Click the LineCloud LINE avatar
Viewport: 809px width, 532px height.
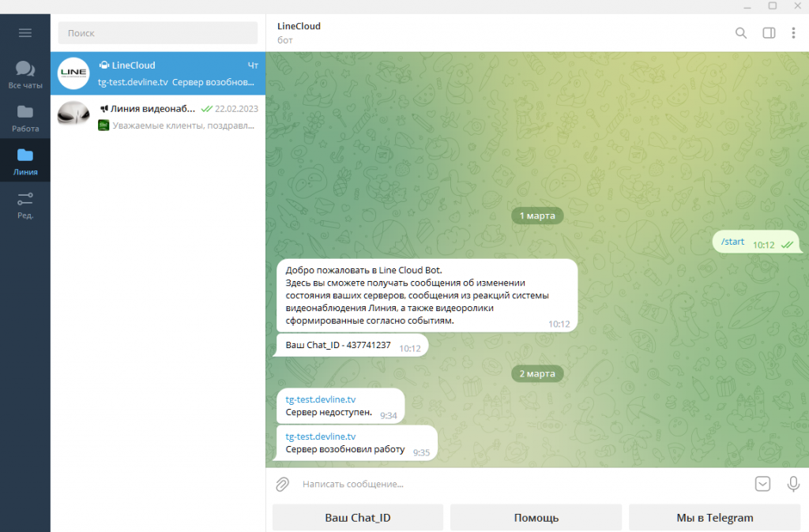pos(73,73)
